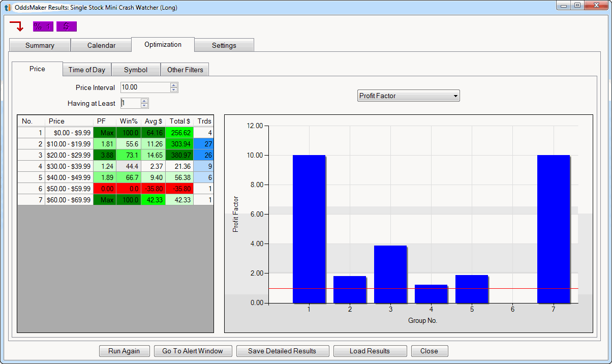Select the $20.00 - $29.99 price row
Image resolution: width=612 pixels, height=364 pixels.
click(x=68, y=155)
